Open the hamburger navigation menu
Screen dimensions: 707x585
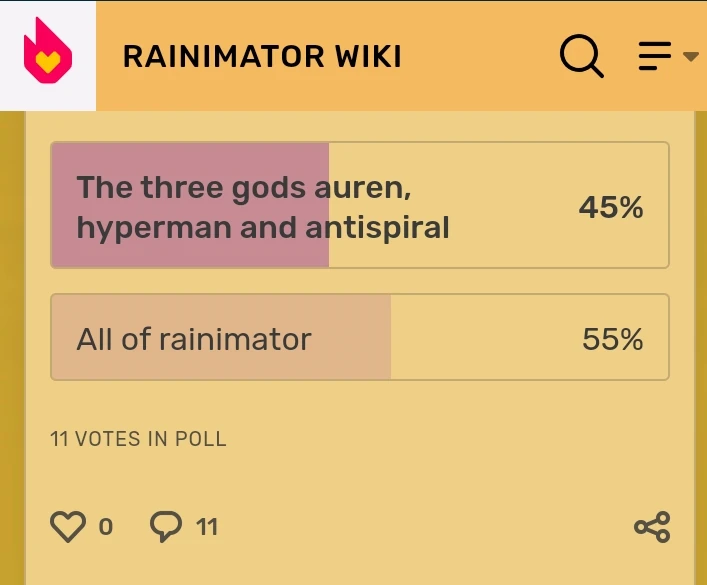[655, 56]
